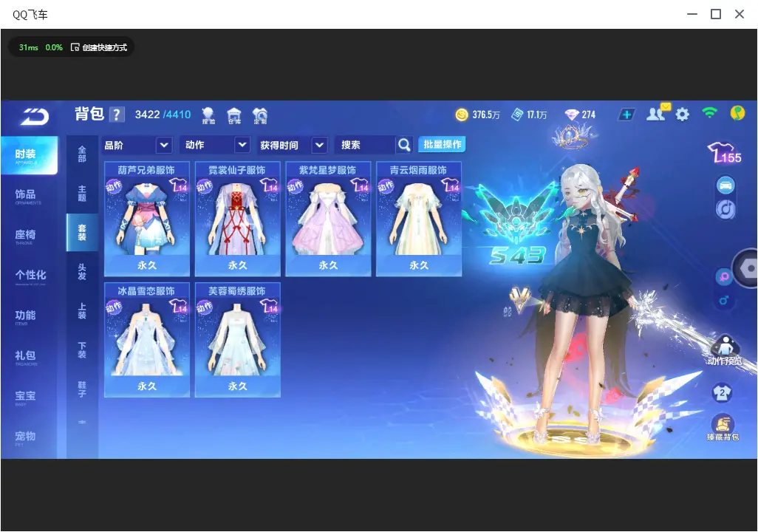Viewport: 758px width, 532px height.
Task: Select the 下装 bottoms subcategory
Action: point(82,350)
